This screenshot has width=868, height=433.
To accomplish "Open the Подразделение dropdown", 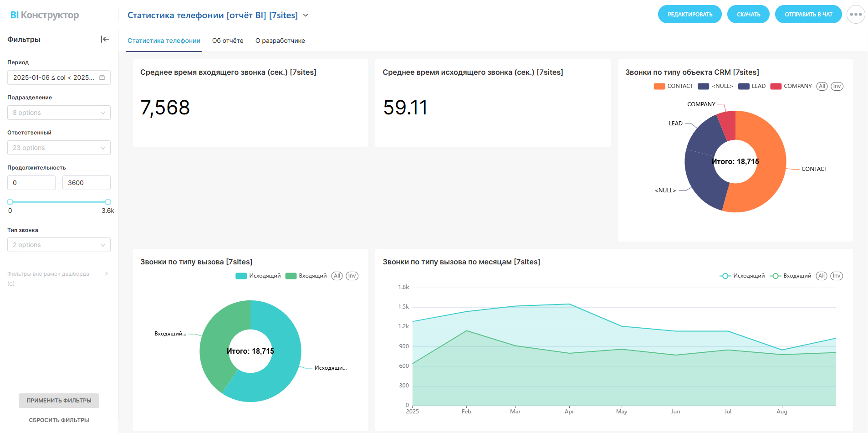I will coord(59,113).
